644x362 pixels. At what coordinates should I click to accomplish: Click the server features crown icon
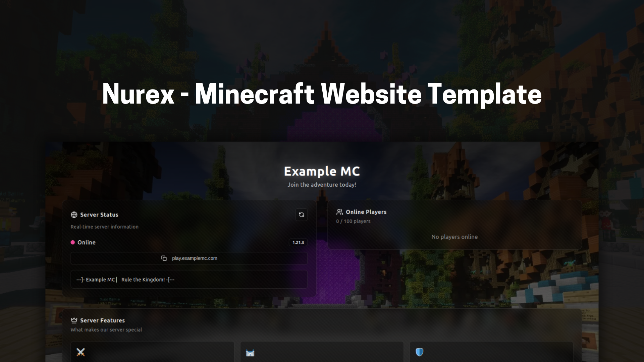[x=74, y=320]
